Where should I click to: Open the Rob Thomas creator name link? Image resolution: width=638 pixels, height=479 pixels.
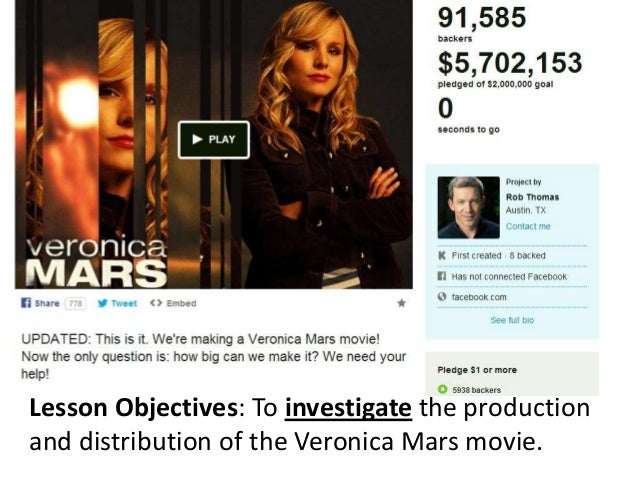(x=532, y=197)
